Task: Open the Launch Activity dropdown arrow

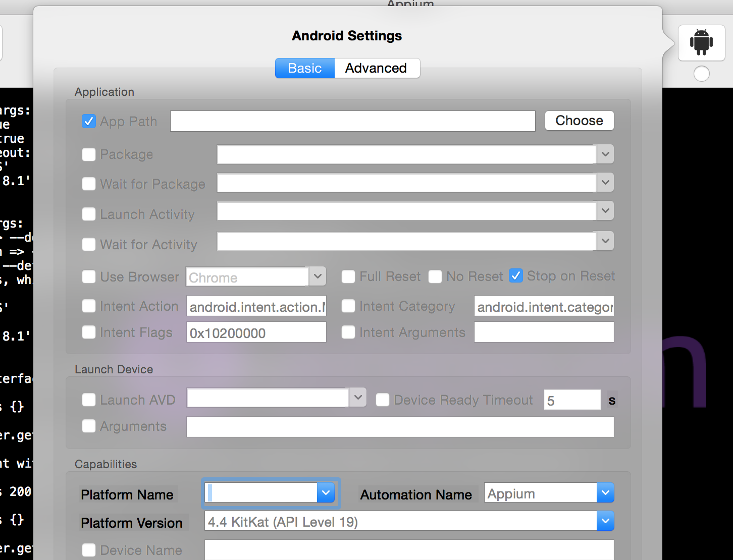Action: 605,210
